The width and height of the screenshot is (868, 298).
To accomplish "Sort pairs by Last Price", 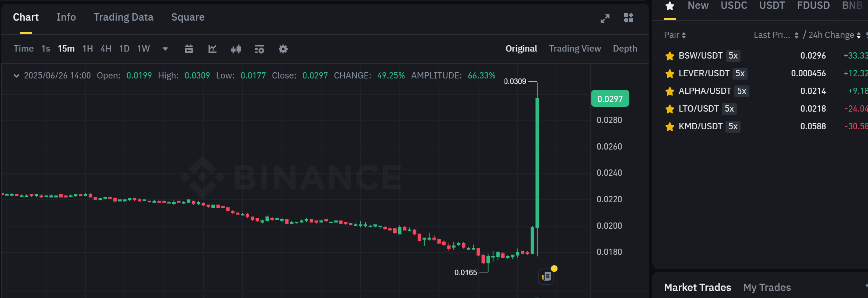I will pyautogui.click(x=776, y=35).
